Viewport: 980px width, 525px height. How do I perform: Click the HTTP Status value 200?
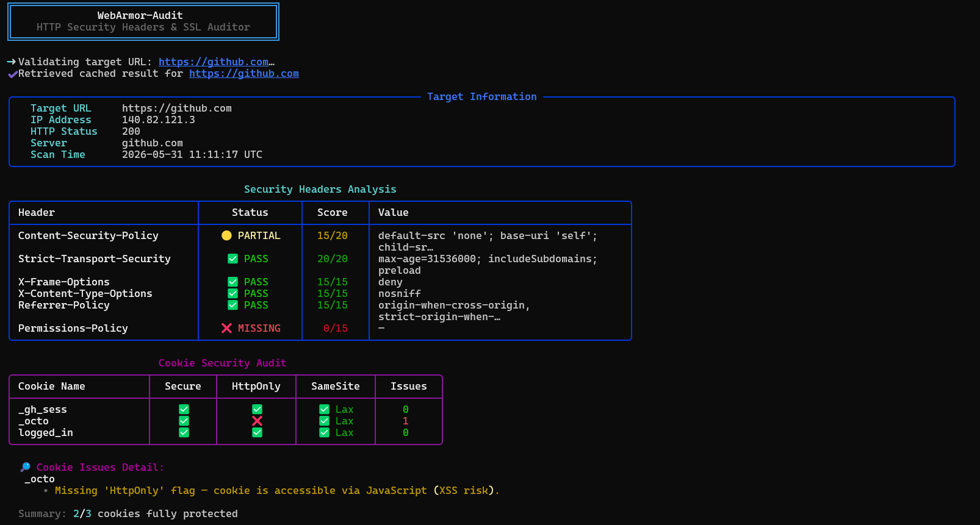pyautogui.click(x=131, y=131)
